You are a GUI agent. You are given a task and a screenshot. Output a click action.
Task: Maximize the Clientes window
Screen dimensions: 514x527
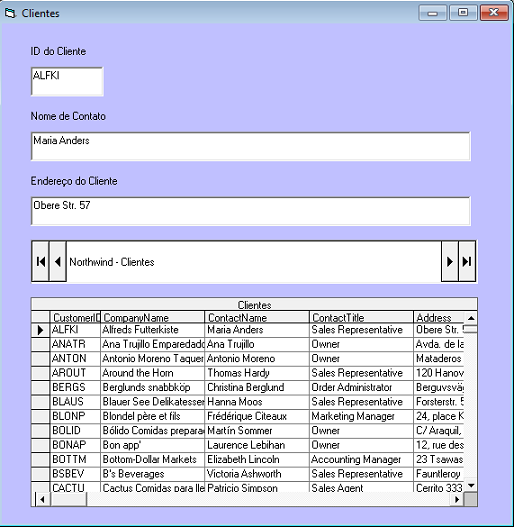click(x=463, y=13)
